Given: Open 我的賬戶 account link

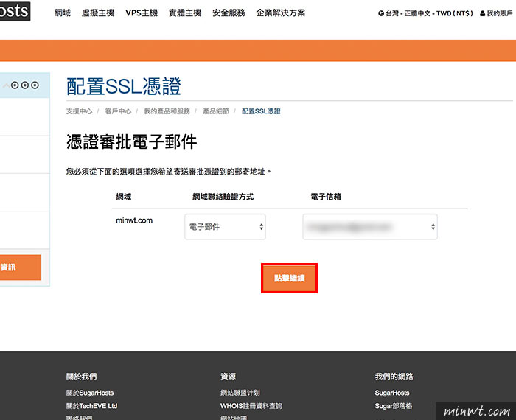Looking at the screenshot, I should point(496,13).
